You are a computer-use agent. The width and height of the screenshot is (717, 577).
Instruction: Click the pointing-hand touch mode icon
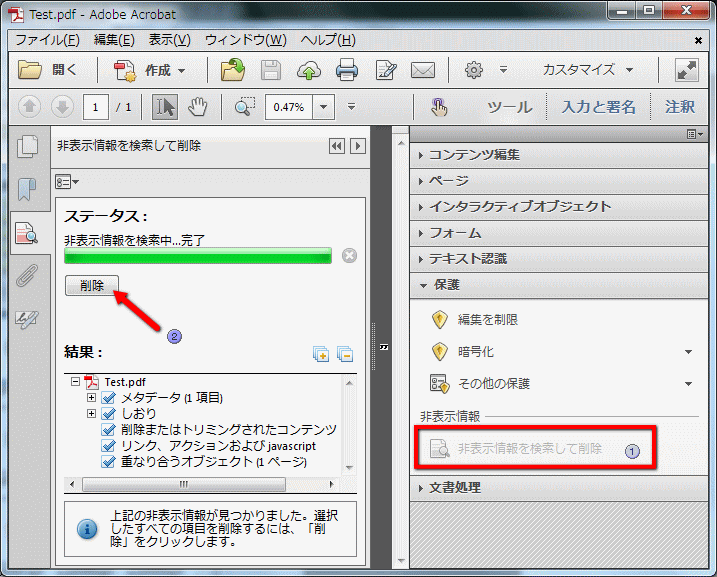tap(438, 107)
